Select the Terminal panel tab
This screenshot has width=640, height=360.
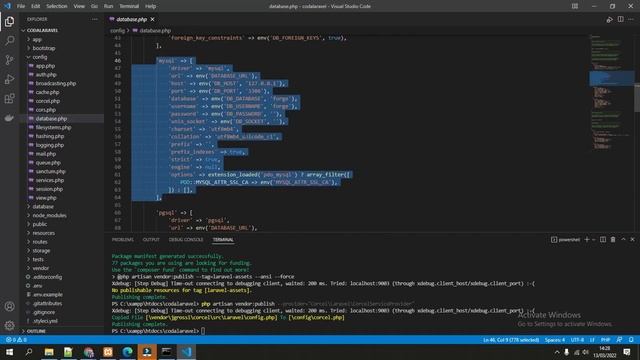223,240
